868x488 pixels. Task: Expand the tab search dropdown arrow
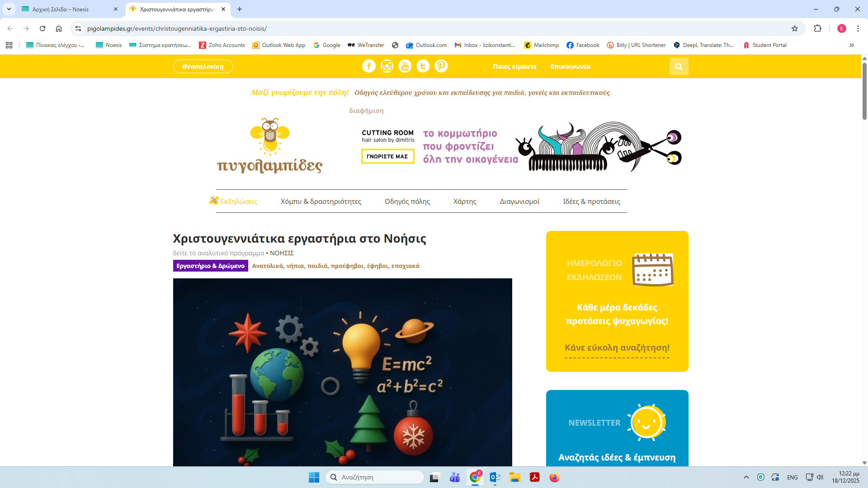9,9
